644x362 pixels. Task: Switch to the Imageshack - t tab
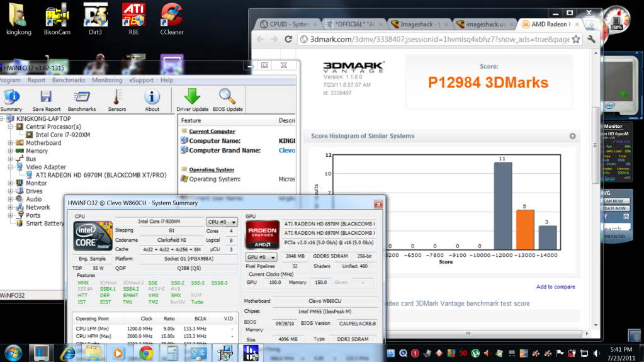point(419,25)
